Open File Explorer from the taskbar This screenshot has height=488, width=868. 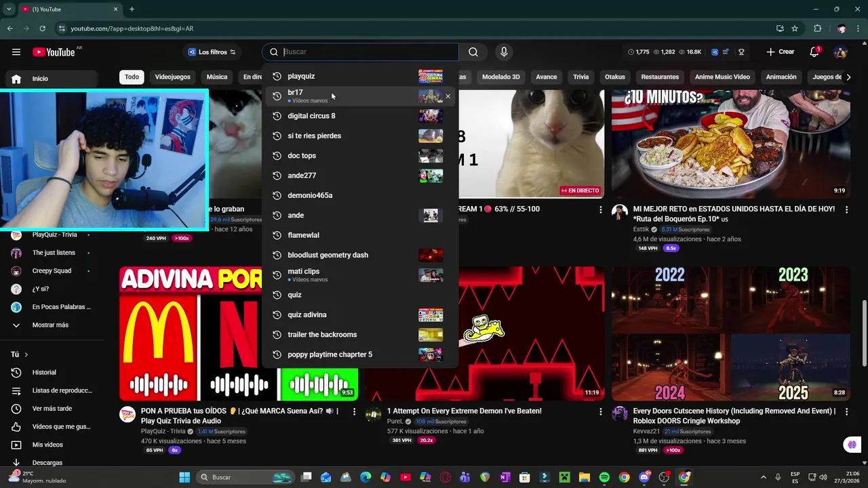click(585, 477)
